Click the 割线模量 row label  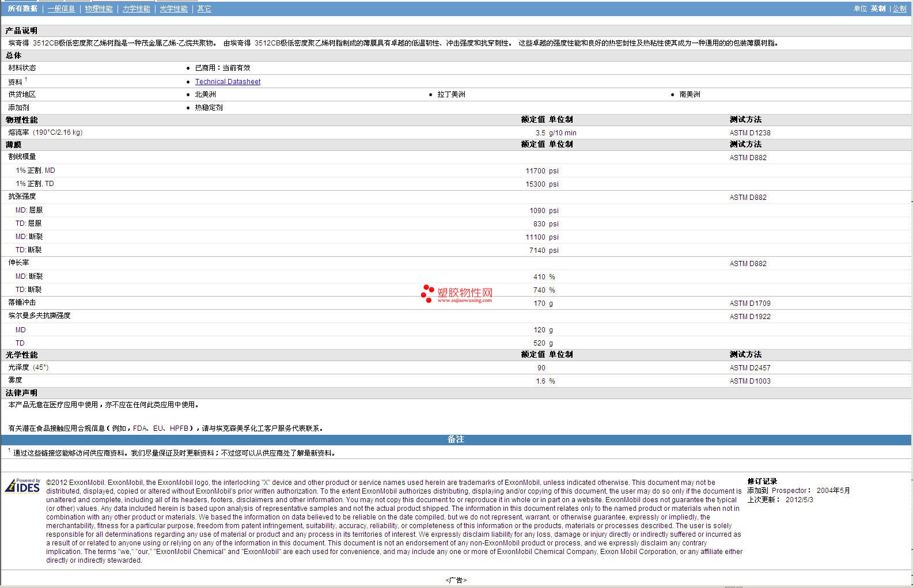[22, 157]
